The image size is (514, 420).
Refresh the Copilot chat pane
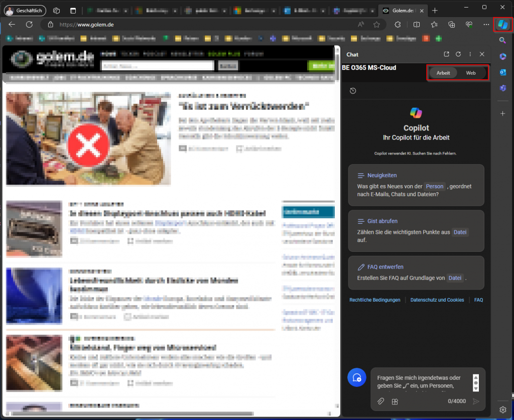[458, 54]
